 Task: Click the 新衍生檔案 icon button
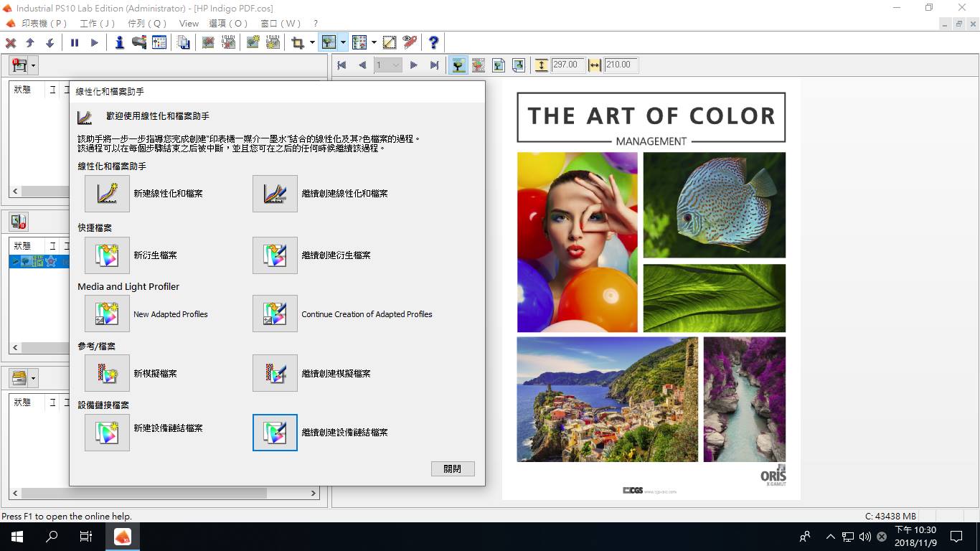[107, 255]
